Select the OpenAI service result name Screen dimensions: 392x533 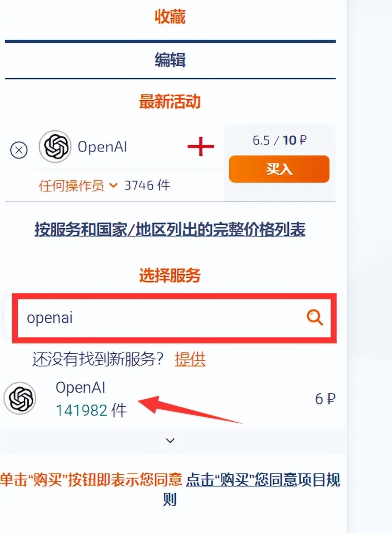coord(81,387)
